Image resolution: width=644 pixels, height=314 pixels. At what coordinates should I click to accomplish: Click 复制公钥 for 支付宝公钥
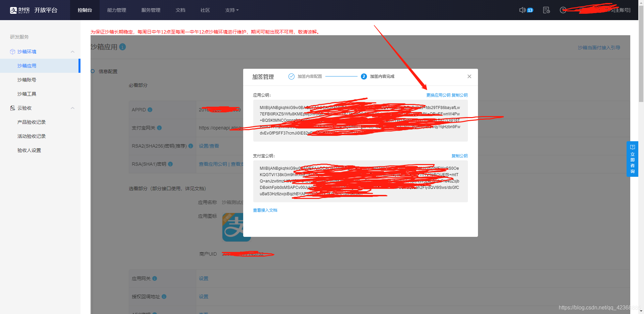click(x=460, y=156)
